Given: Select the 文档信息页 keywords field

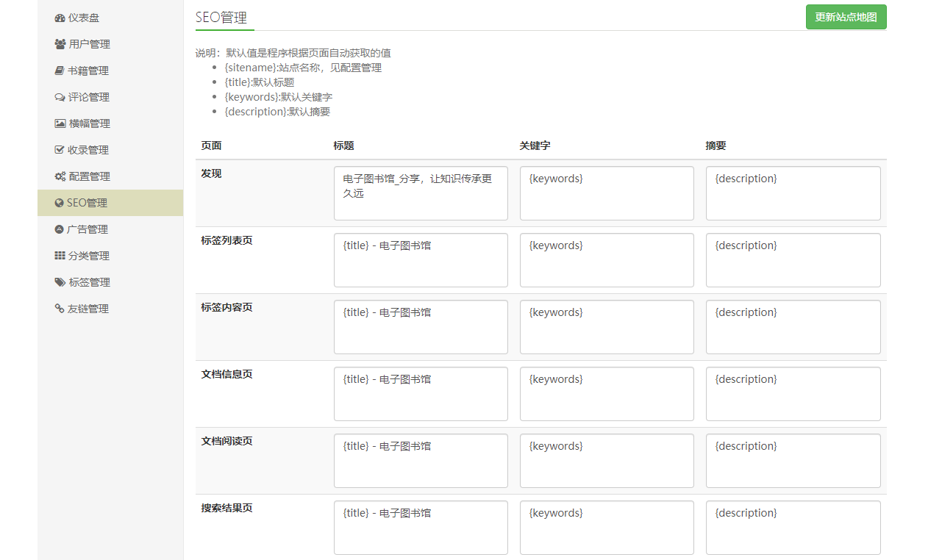Looking at the screenshot, I should (x=607, y=394).
